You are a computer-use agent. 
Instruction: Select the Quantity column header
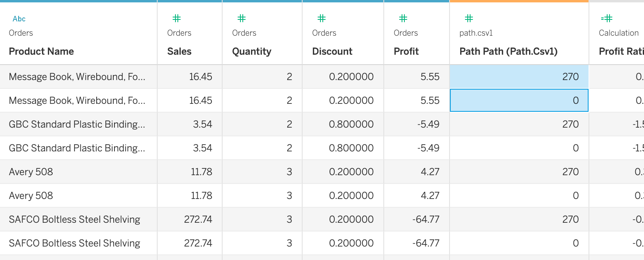point(252,52)
